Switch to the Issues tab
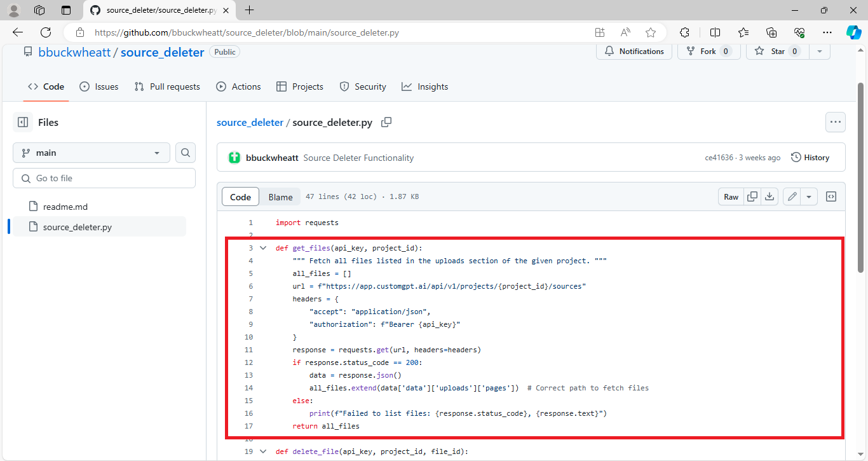This screenshot has height=461, width=868. point(99,86)
